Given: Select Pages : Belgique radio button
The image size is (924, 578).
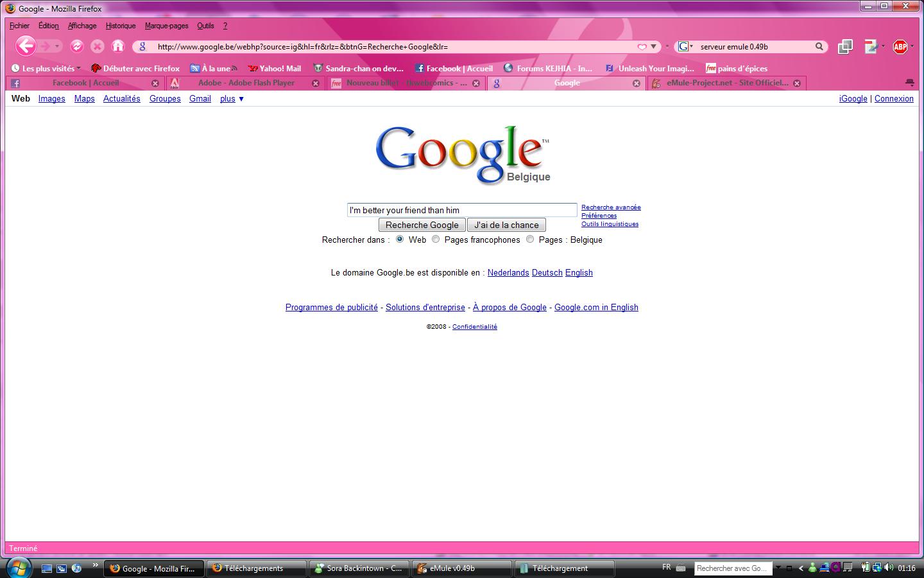Looking at the screenshot, I should coord(530,240).
